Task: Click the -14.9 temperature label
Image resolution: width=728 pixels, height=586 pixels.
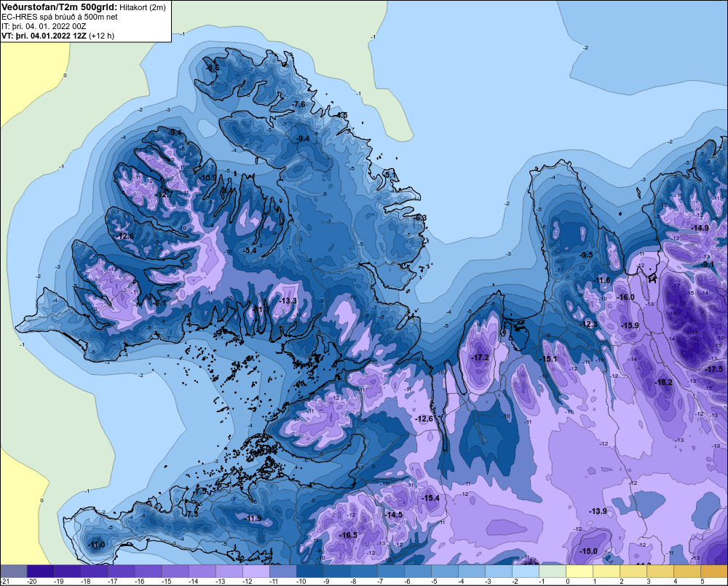Action: (700, 228)
